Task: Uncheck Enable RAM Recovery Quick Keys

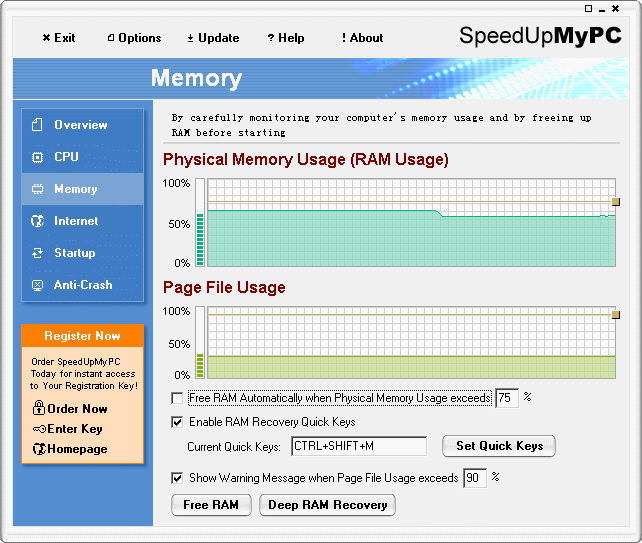Action: coord(177,422)
